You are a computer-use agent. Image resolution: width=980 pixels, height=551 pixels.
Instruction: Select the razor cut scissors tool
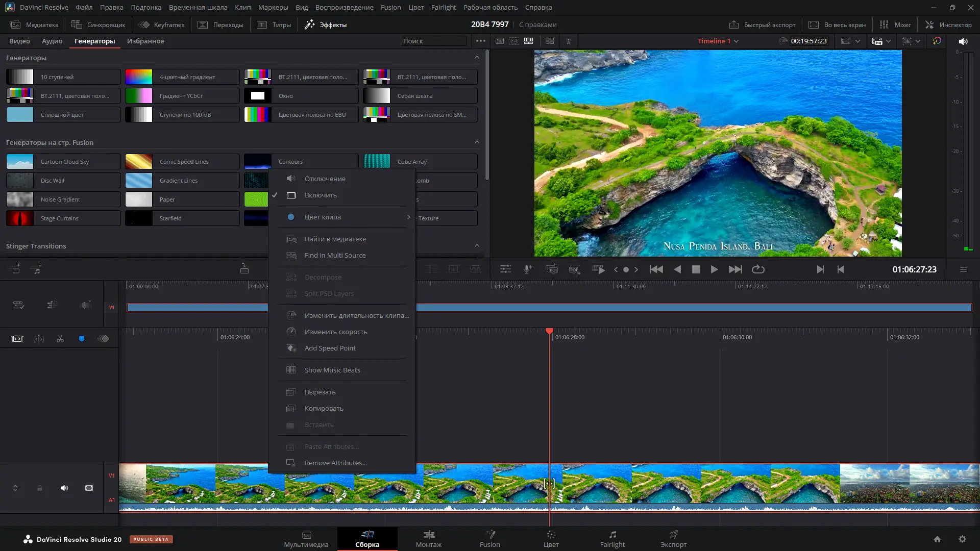pos(60,339)
